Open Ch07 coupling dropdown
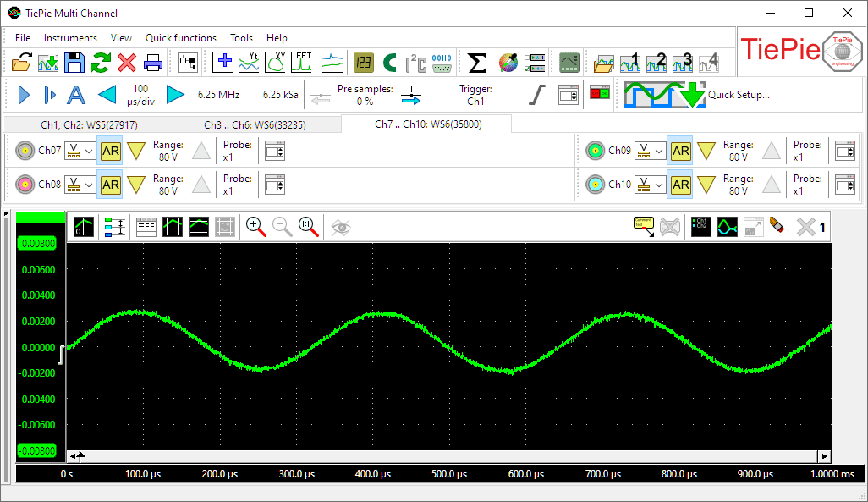 80,151
